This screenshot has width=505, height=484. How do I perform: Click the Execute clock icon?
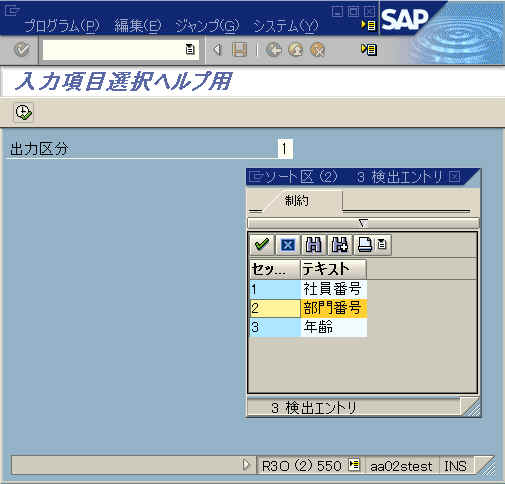coord(23,112)
